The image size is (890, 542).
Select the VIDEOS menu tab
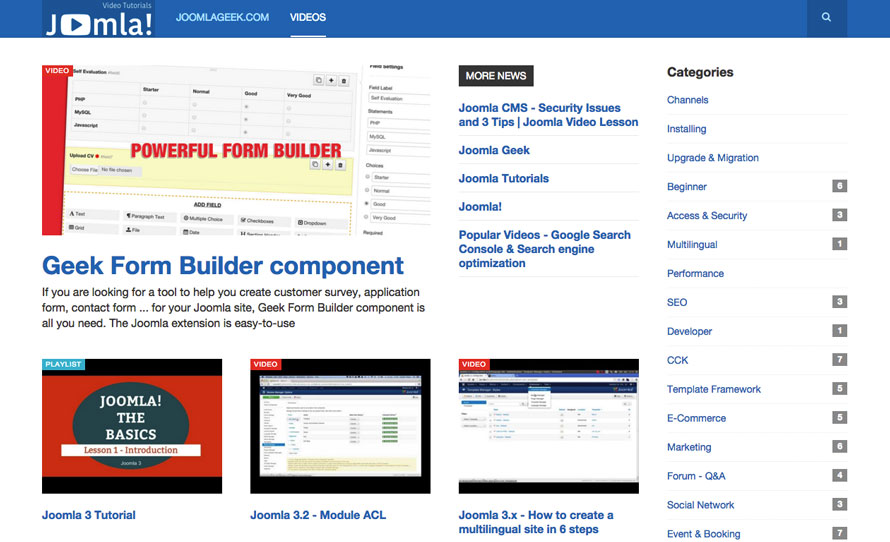pos(308,18)
